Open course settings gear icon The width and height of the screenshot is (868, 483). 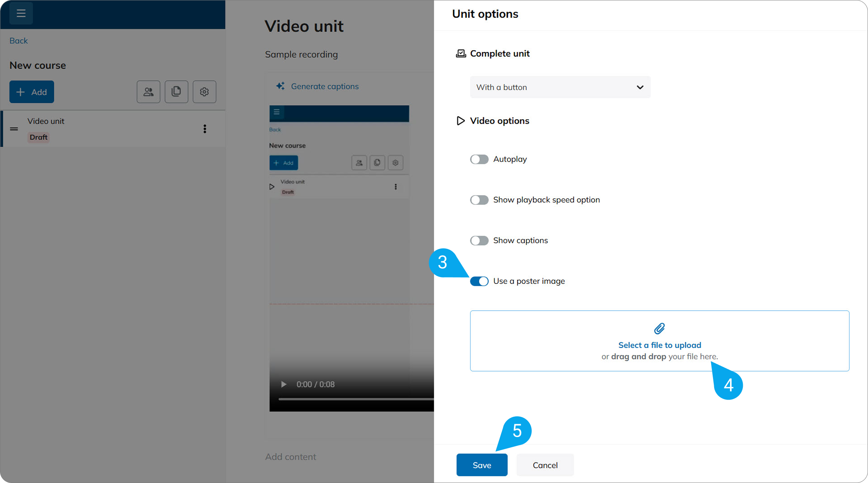(x=204, y=92)
